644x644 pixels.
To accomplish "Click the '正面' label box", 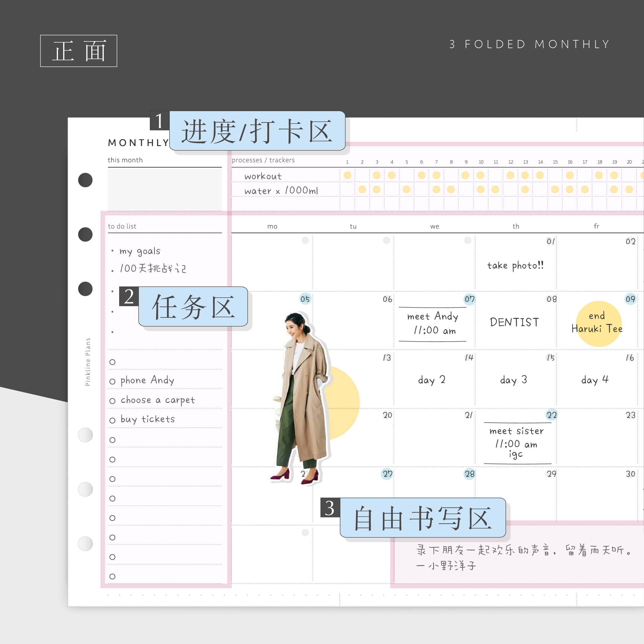I will (x=79, y=51).
